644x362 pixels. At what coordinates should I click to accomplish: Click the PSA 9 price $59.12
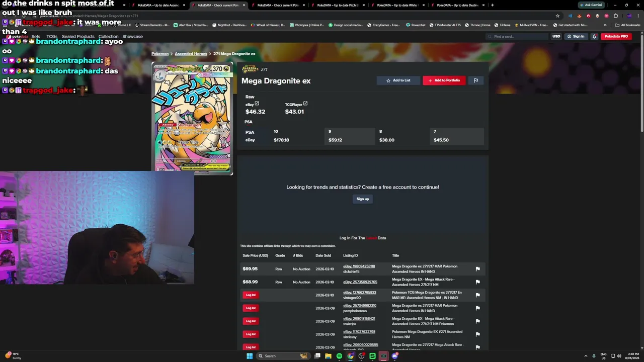335,140
